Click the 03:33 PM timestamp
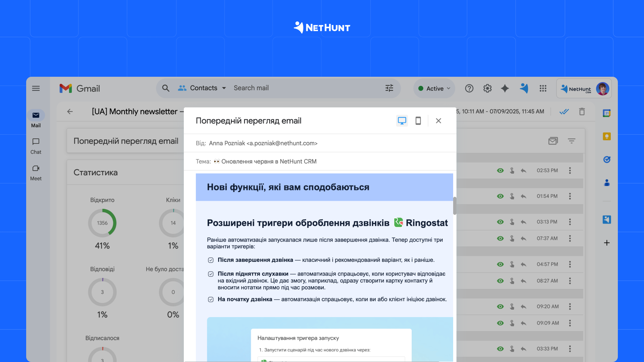Viewport: 644px width, 362px height. (547, 349)
